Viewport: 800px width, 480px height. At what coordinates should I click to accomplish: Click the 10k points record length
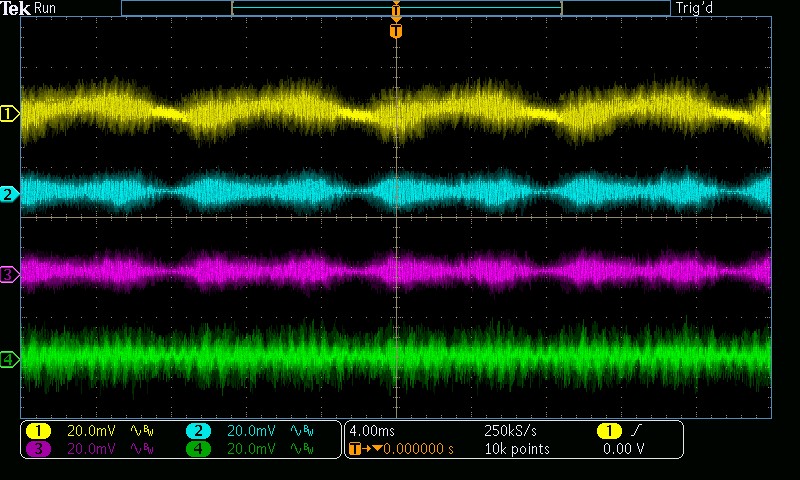517,449
